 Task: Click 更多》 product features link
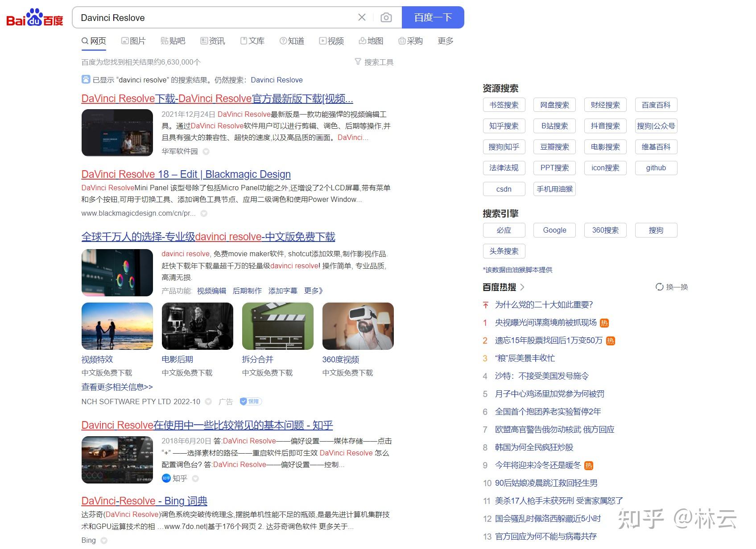click(313, 291)
